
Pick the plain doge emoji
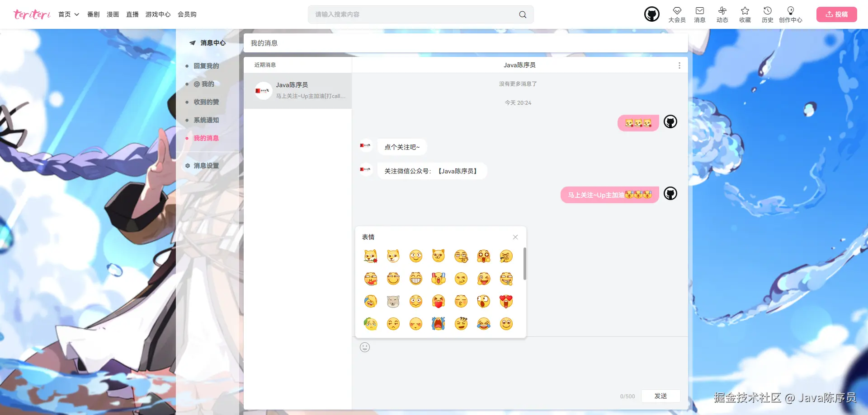tap(393, 256)
